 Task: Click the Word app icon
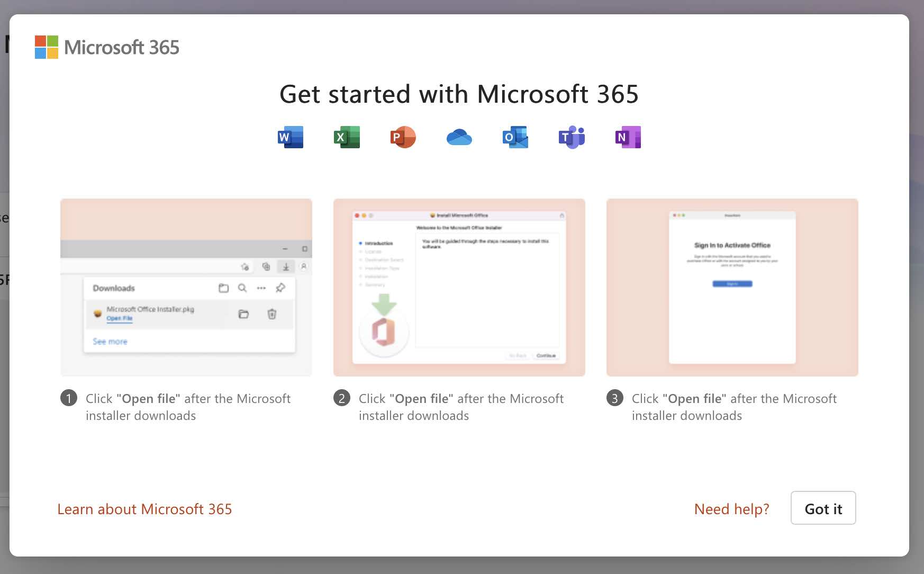coord(291,137)
